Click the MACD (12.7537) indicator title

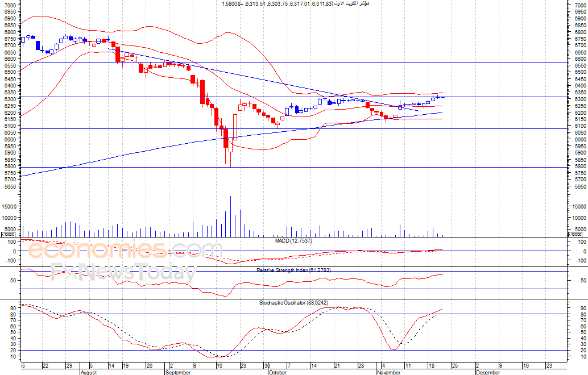coord(293,240)
